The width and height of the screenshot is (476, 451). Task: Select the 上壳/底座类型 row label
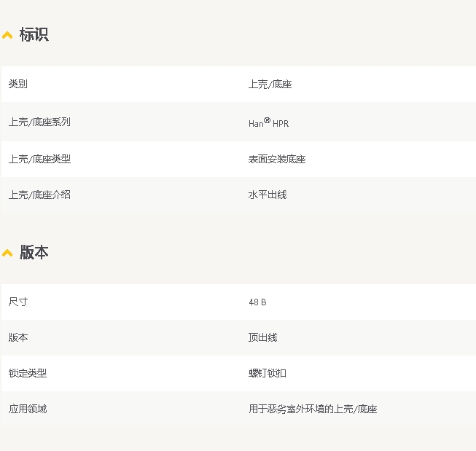(x=39, y=159)
